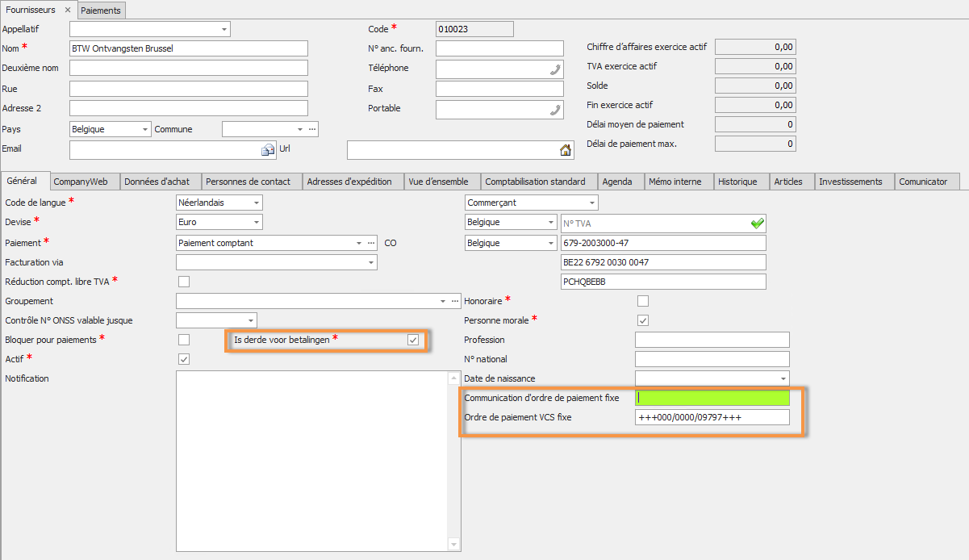
Task: Open Belgique dropdown beside bank account 679-2003000-47
Action: tap(550, 243)
